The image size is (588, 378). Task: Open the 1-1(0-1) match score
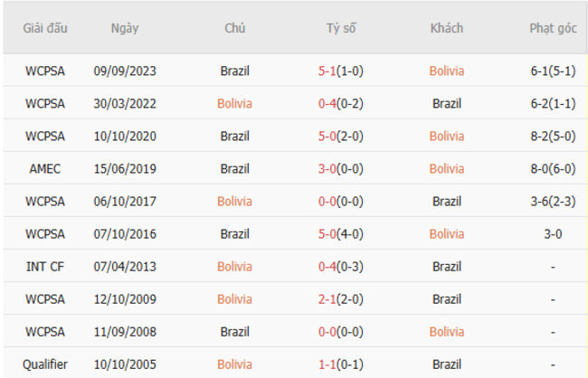[x=341, y=364]
